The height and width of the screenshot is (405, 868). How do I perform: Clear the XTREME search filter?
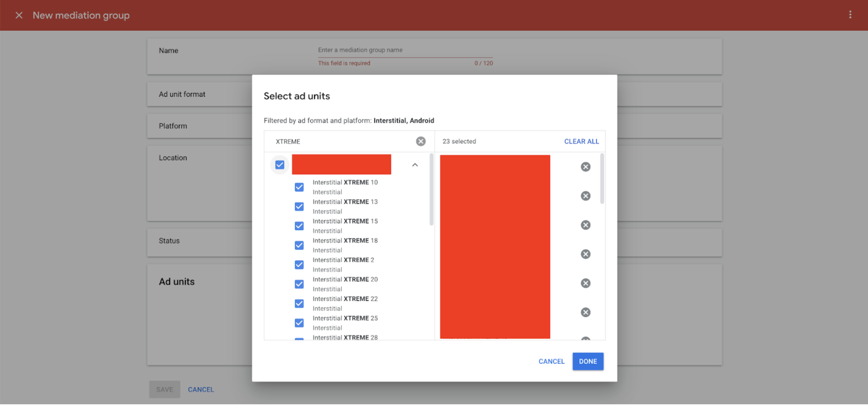(421, 141)
